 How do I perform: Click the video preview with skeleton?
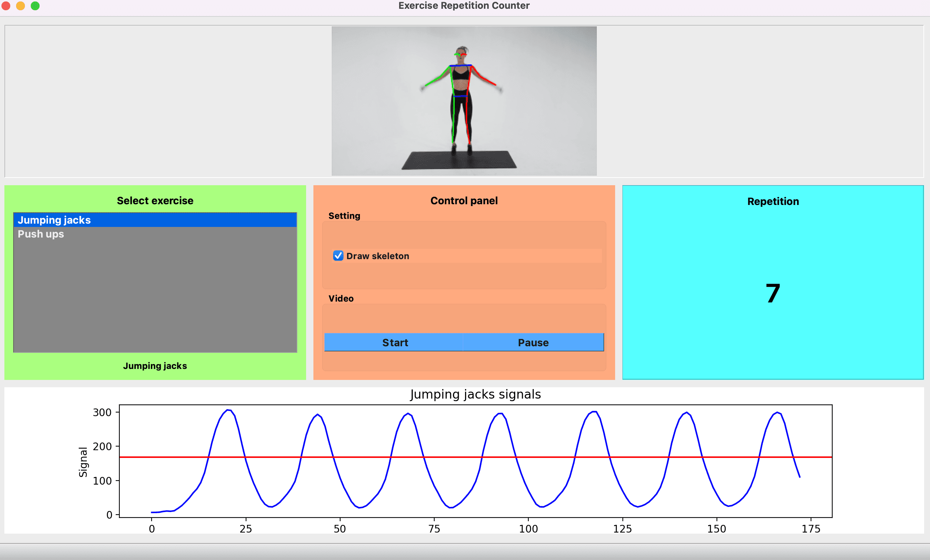(x=464, y=101)
